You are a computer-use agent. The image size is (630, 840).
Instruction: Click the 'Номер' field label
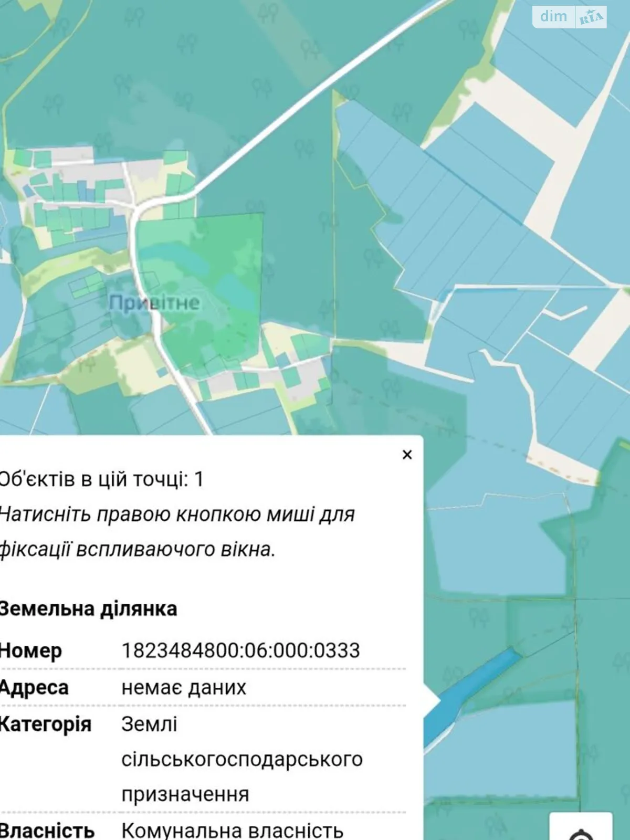click(31, 650)
